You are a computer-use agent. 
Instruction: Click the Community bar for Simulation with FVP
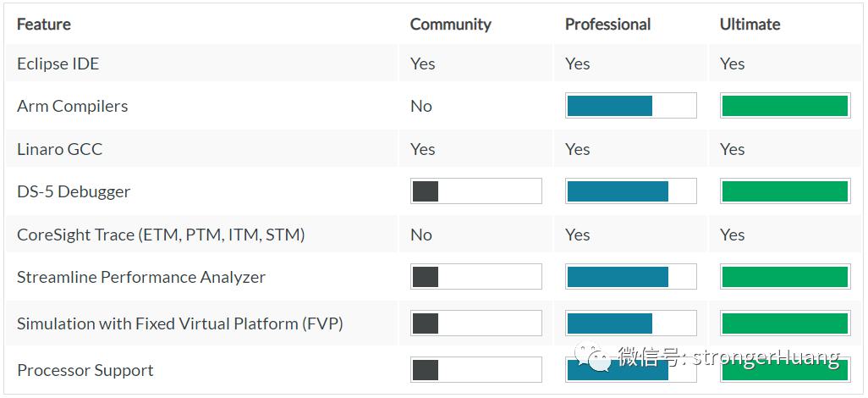(476, 323)
